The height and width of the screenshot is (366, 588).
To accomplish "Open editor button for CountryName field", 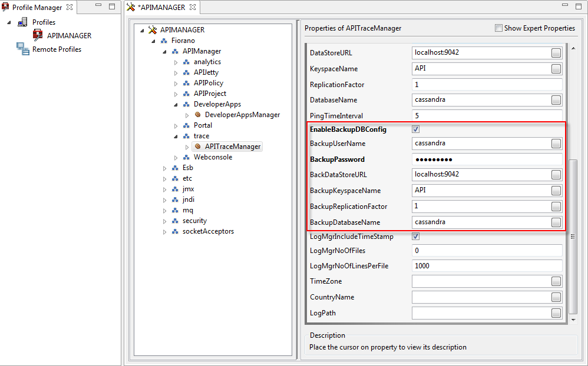I will [x=556, y=297].
